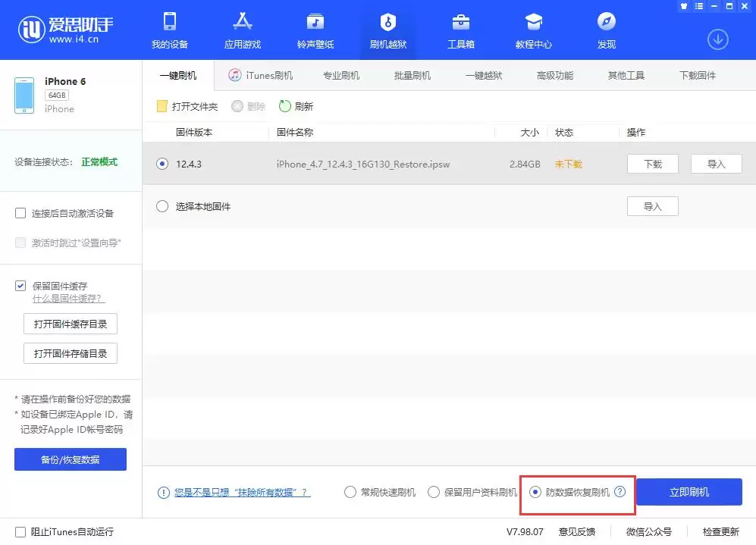Select 保留用户资料刷机 option
This screenshot has height=545, width=756.
434,492
